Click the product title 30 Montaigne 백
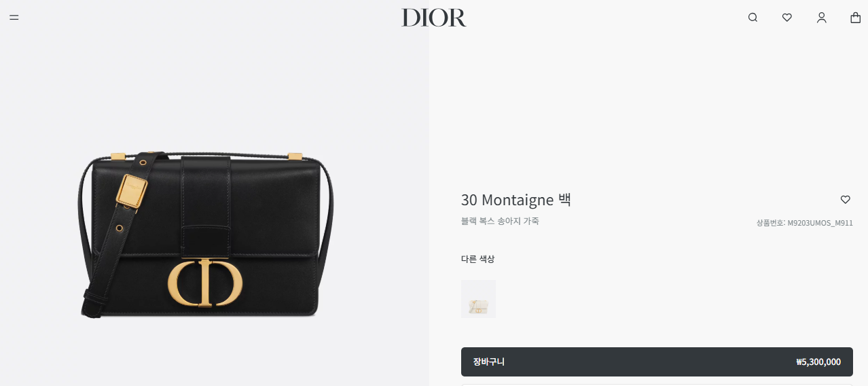The image size is (868, 386). [x=516, y=200]
